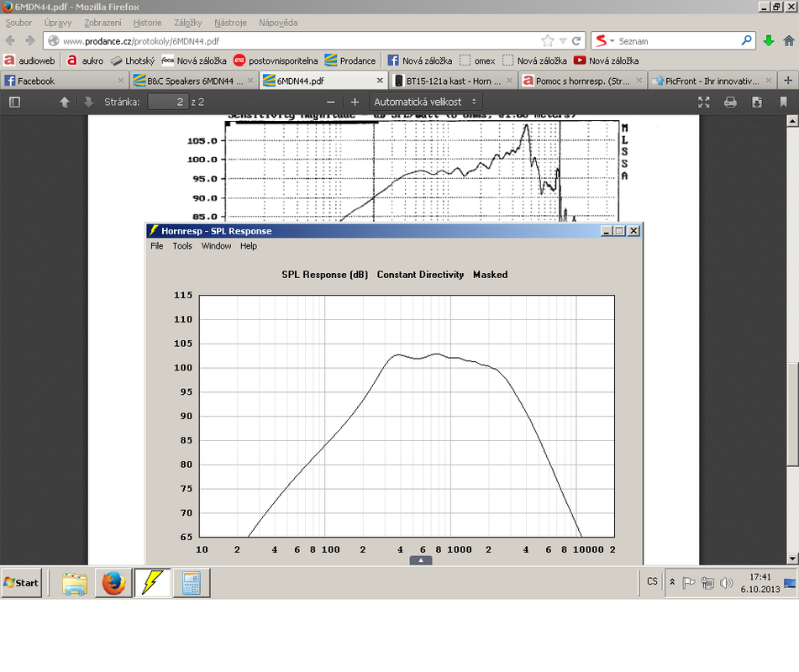
Task: Open the postovnisporitelna bookmark
Action: 276,60
